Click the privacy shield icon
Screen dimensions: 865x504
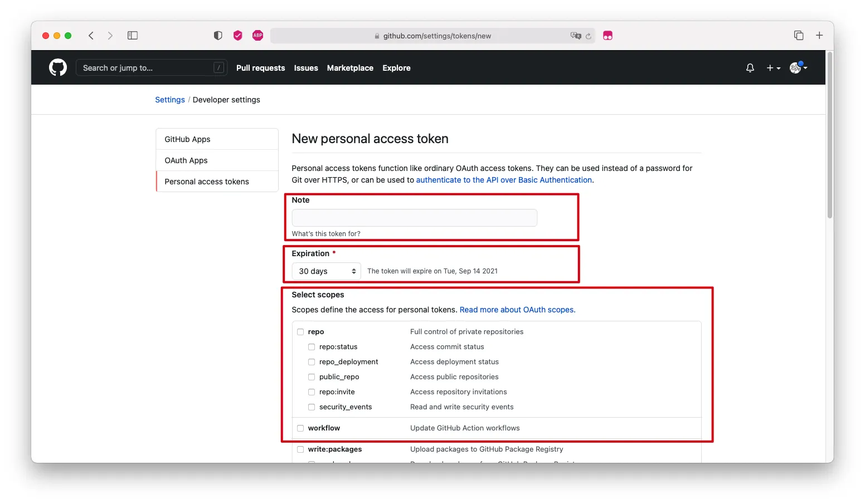point(218,36)
